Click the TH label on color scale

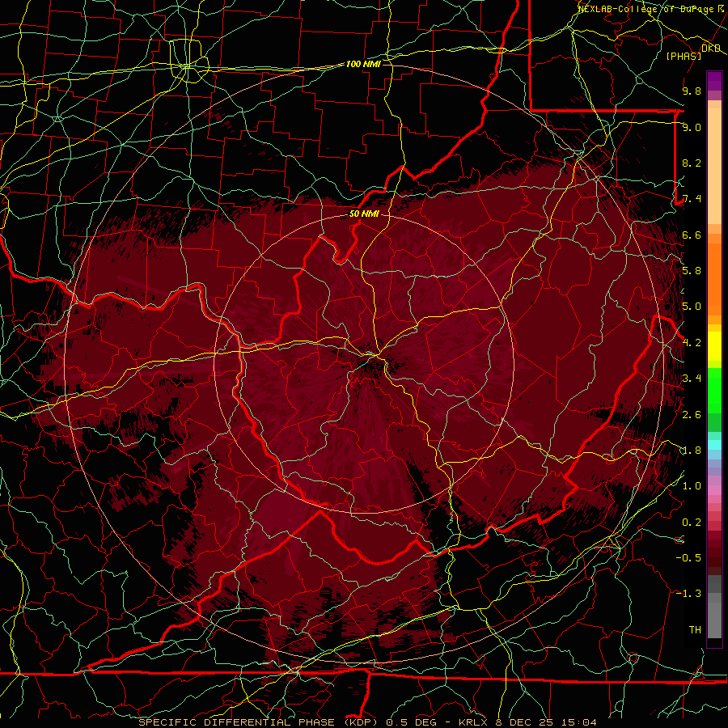pos(695,630)
